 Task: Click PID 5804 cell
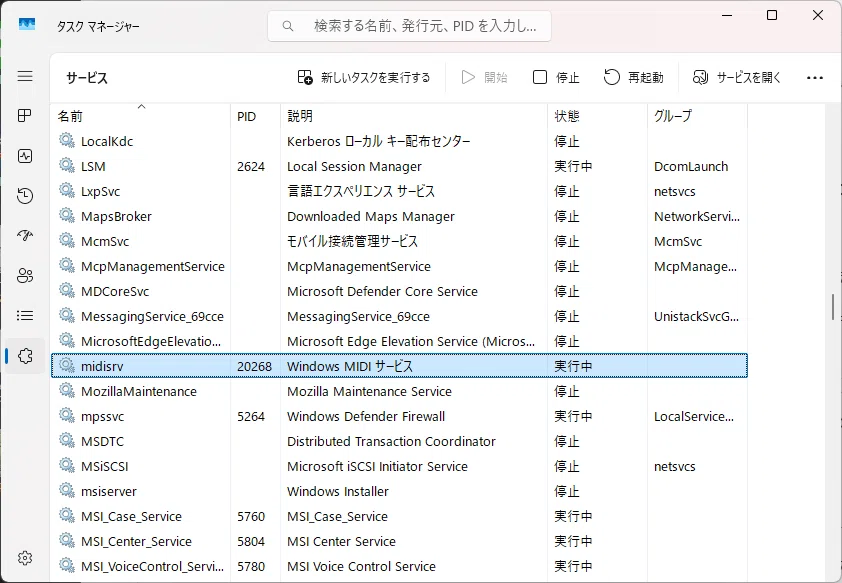point(251,541)
